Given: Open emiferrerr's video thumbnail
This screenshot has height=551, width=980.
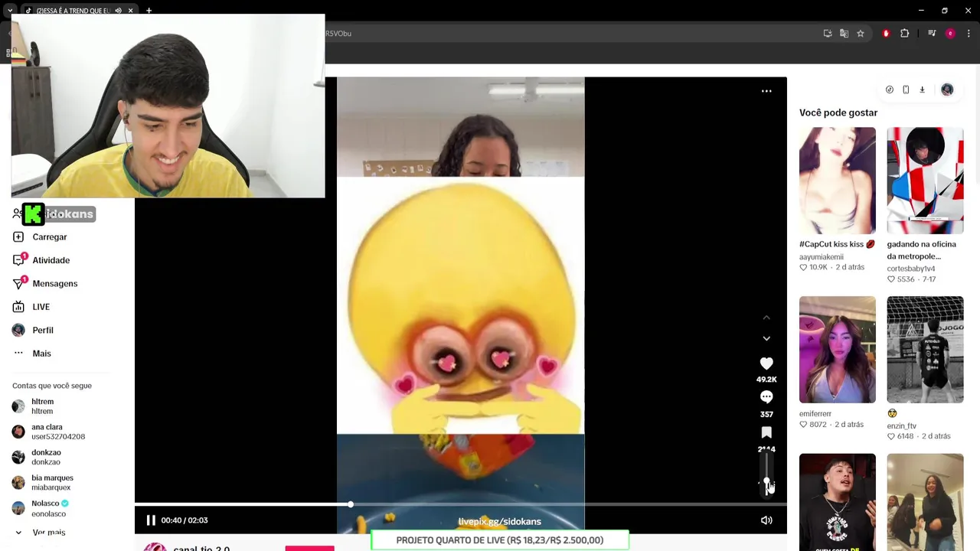Looking at the screenshot, I should click(838, 350).
